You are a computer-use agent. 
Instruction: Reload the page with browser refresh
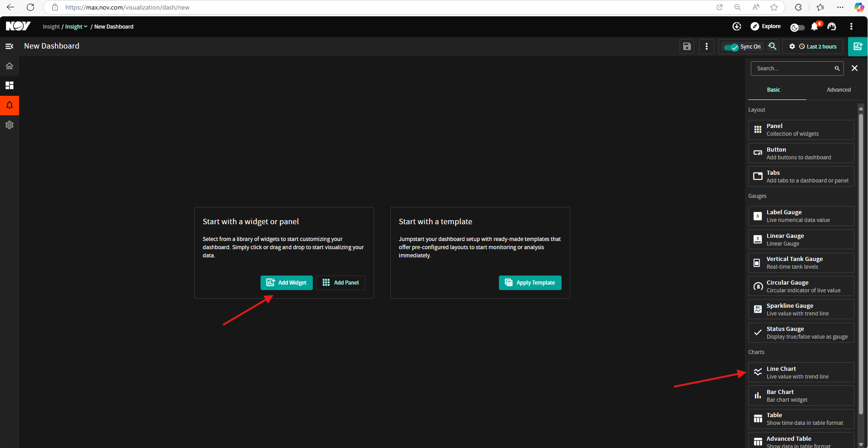(x=30, y=7)
